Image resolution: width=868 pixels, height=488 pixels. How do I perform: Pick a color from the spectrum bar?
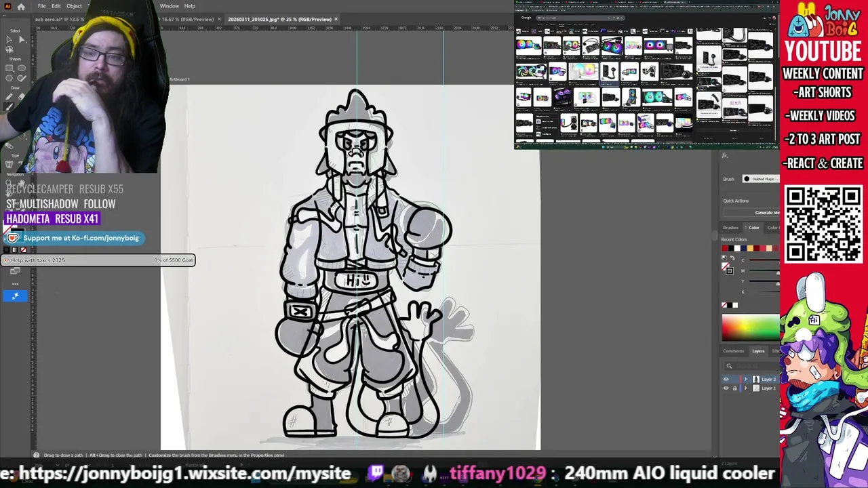click(751, 327)
